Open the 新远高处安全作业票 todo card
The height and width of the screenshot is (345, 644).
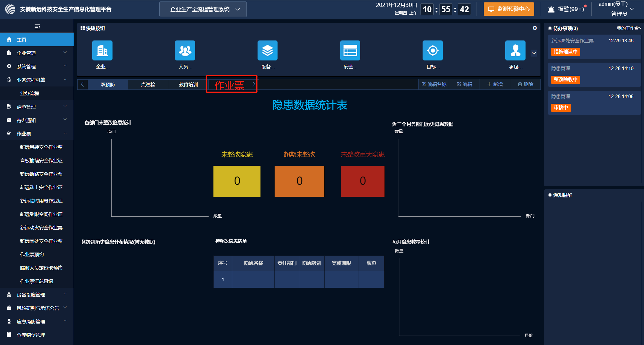click(x=594, y=47)
